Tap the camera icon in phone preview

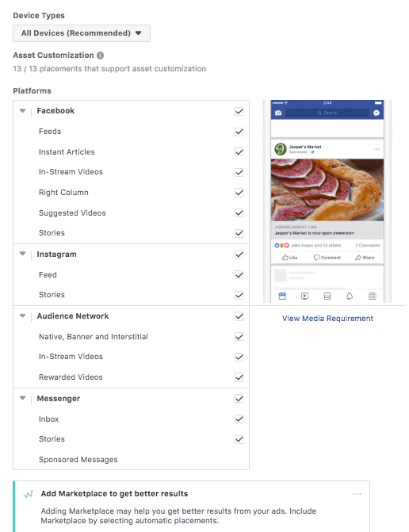tap(278, 113)
